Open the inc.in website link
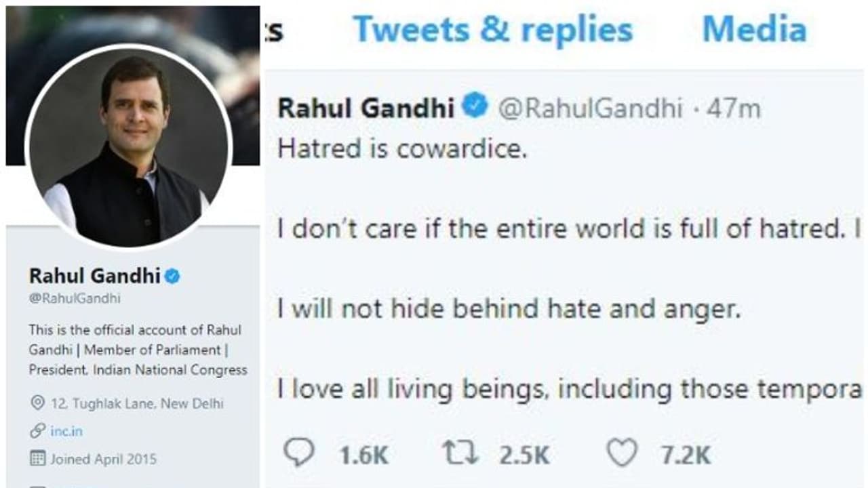The width and height of the screenshot is (868, 488). pos(66,431)
